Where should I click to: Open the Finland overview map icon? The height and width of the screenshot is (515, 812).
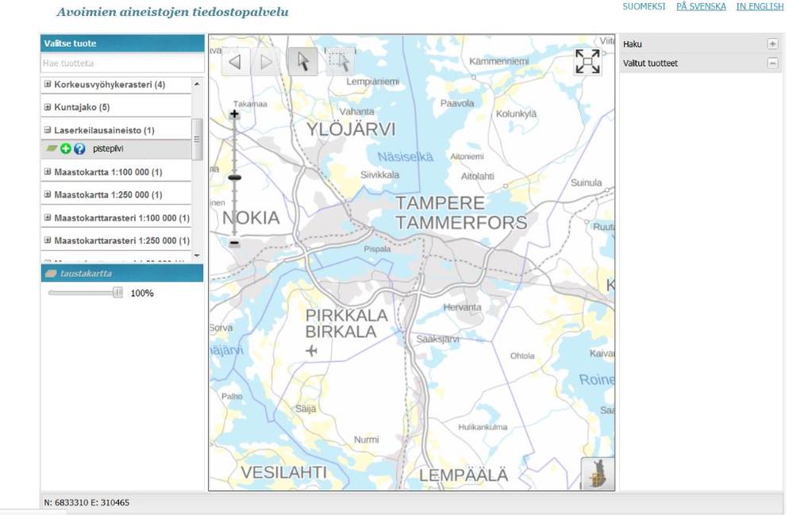pyautogui.click(x=597, y=473)
